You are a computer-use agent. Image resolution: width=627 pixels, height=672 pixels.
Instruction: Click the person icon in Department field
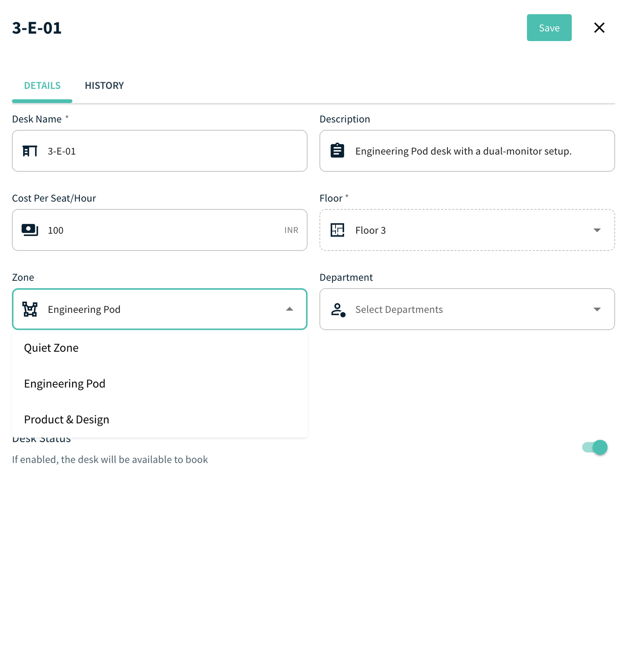pos(338,309)
